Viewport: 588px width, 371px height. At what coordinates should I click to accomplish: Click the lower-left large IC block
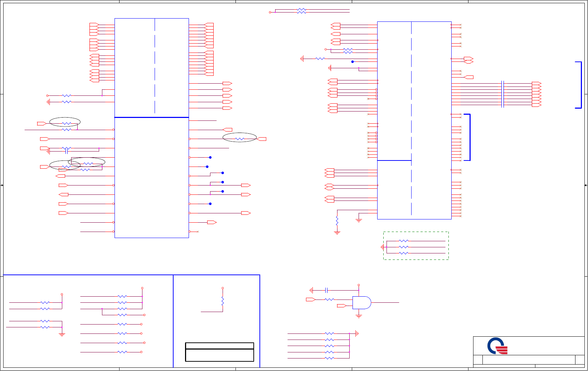click(152, 178)
